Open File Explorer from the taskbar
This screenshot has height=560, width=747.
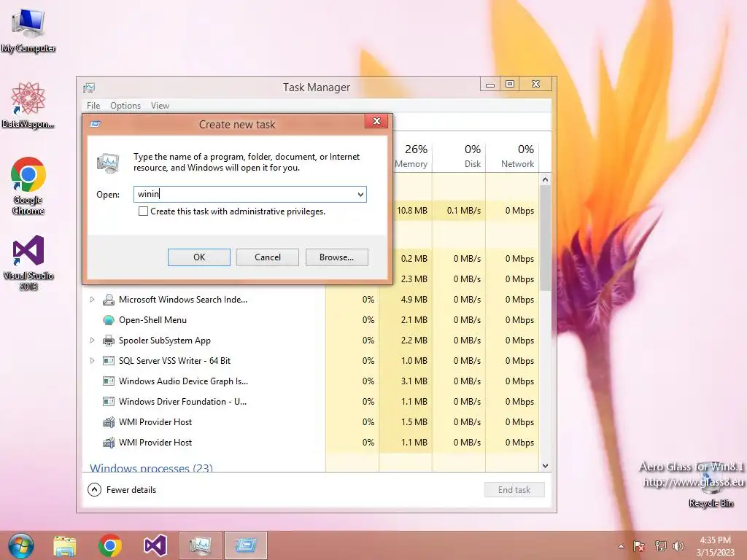click(x=65, y=545)
